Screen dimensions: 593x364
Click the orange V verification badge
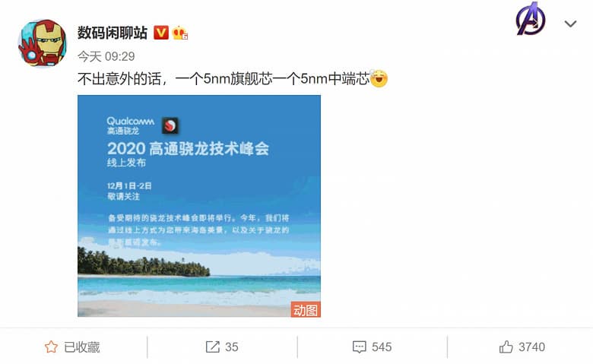[x=161, y=33]
